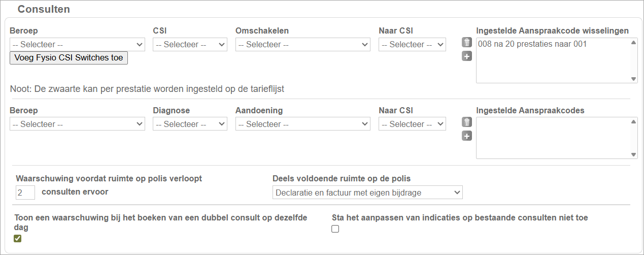
Task: Open the 'Deels voldoende ruimte op de polis' dropdown
Action: coord(367,193)
